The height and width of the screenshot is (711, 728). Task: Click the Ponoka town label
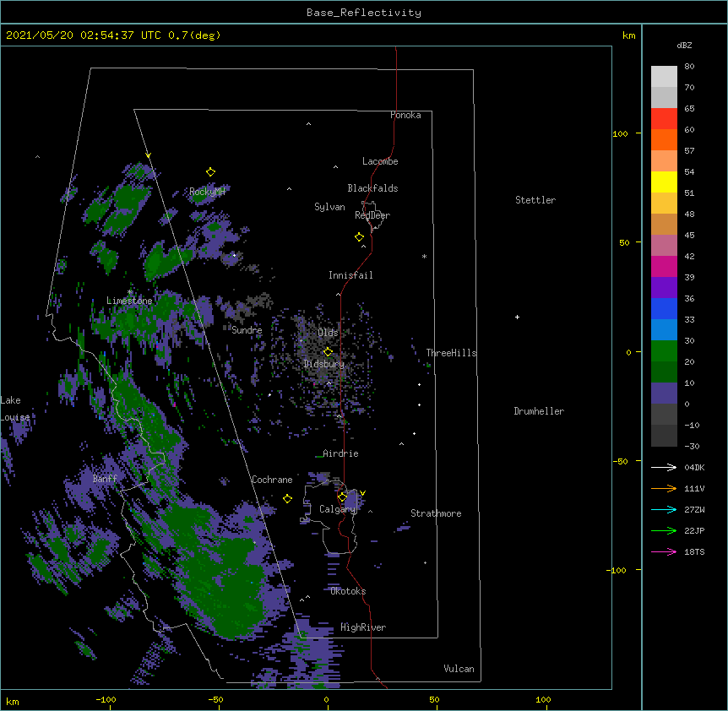tap(405, 115)
